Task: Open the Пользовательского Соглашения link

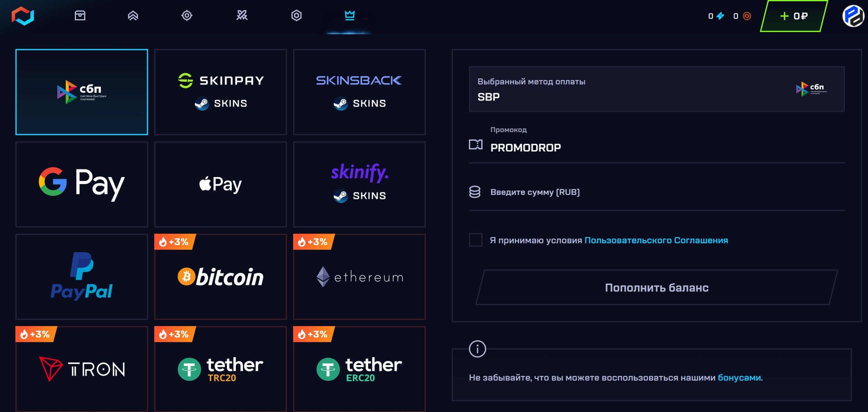Action: [656, 240]
